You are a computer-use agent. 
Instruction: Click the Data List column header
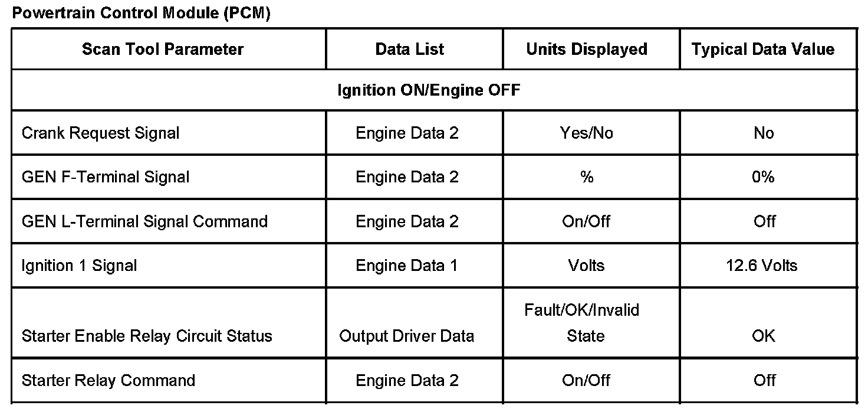[410, 49]
